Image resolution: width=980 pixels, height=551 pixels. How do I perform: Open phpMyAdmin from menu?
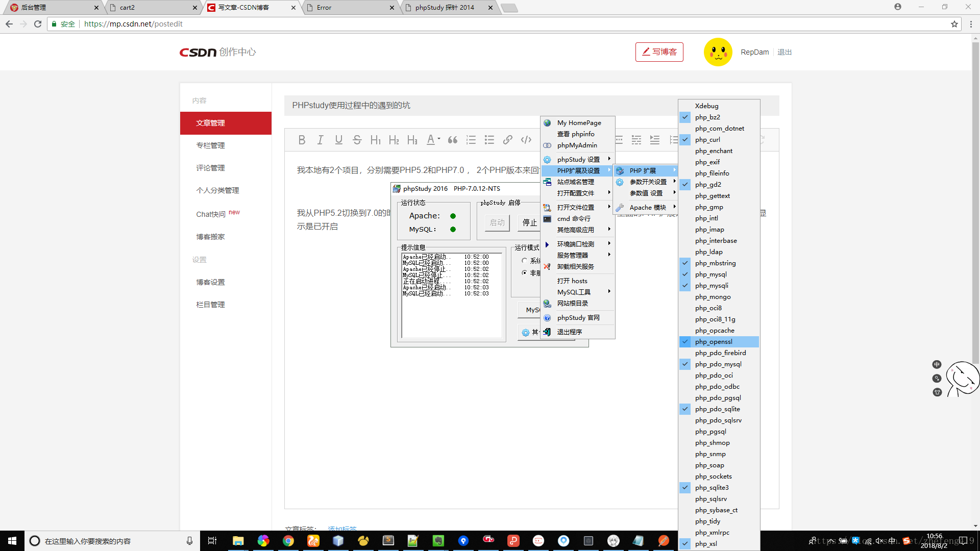click(x=577, y=145)
